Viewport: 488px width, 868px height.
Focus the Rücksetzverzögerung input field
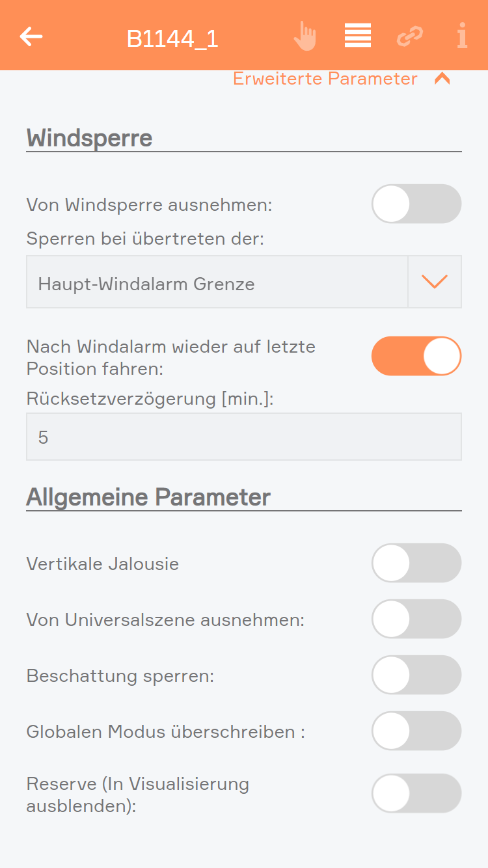[x=244, y=437]
